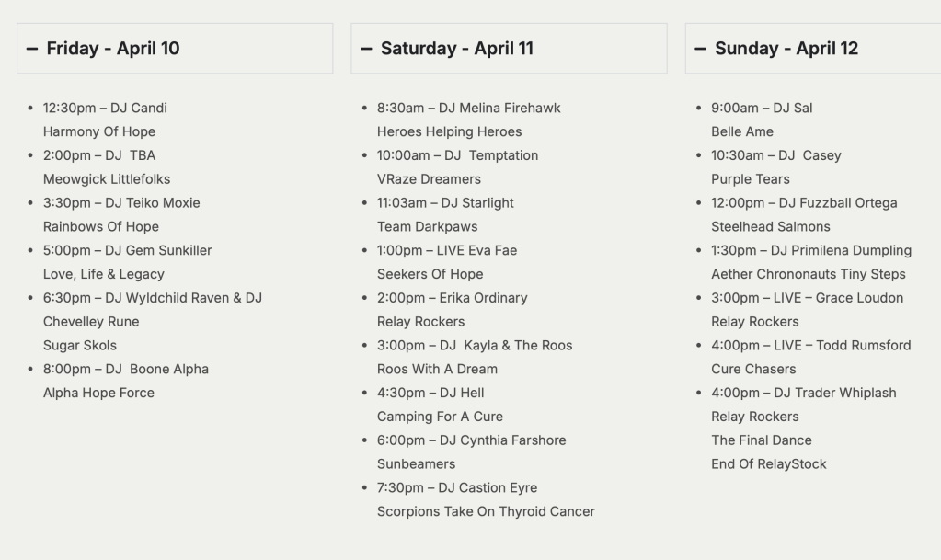Select the 9:00am DJ Sal entry

pos(762,108)
